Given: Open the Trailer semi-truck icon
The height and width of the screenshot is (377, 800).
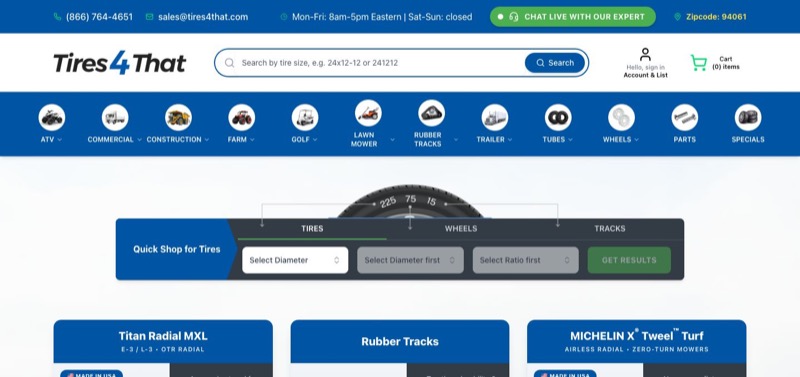Looking at the screenshot, I should click(494, 117).
